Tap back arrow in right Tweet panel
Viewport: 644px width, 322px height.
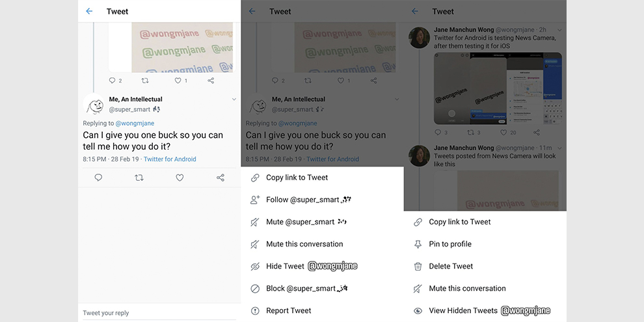click(415, 12)
